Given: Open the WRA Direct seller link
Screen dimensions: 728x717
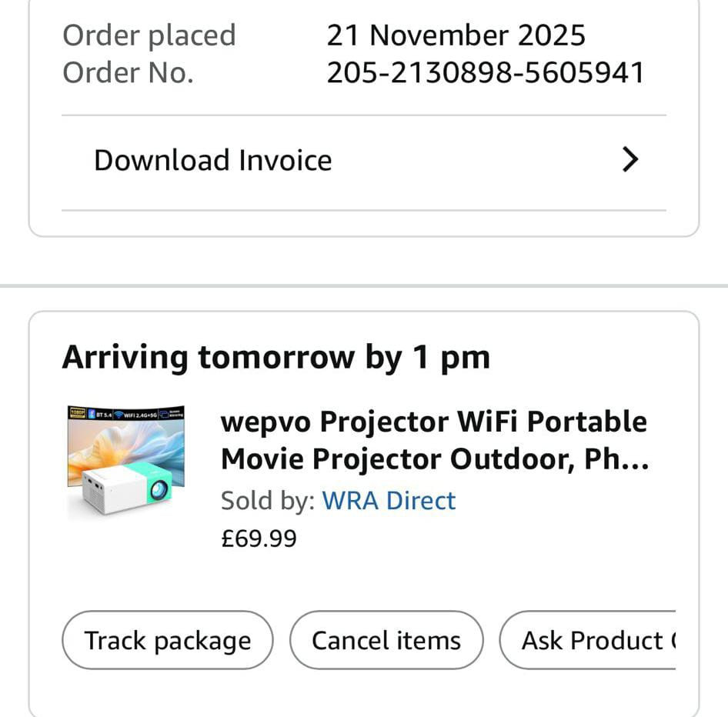Looking at the screenshot, I should point(389,501).
